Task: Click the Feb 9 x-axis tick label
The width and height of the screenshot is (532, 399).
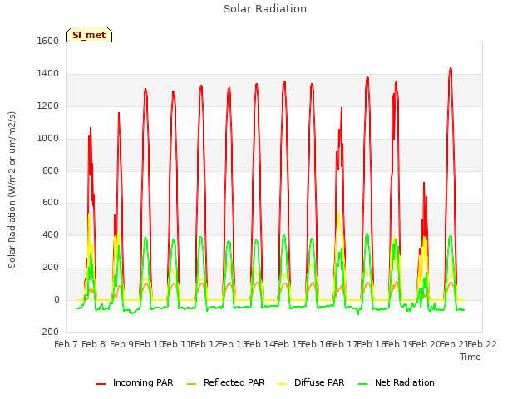Action: pos(121,344)
